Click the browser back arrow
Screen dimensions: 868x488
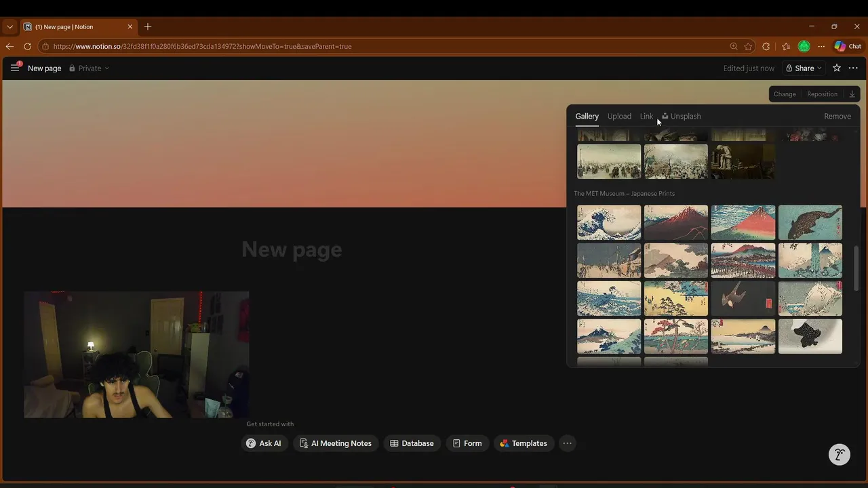pos(9,46)
